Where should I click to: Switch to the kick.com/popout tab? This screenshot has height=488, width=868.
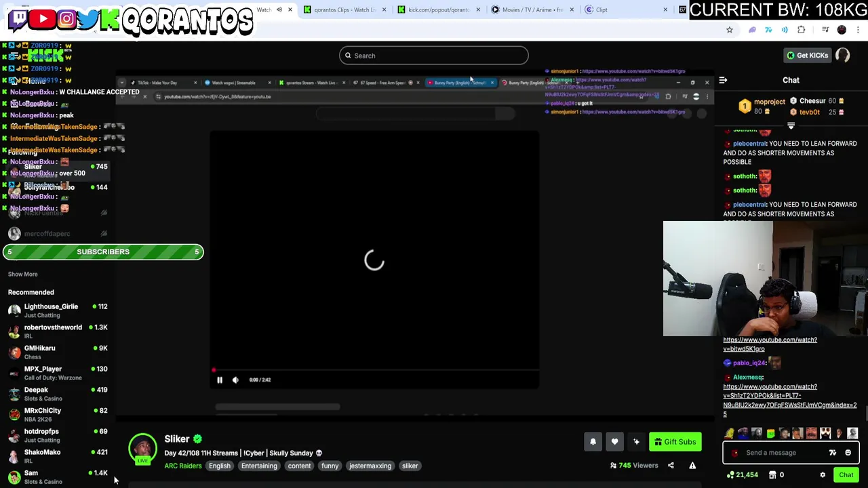439,9
